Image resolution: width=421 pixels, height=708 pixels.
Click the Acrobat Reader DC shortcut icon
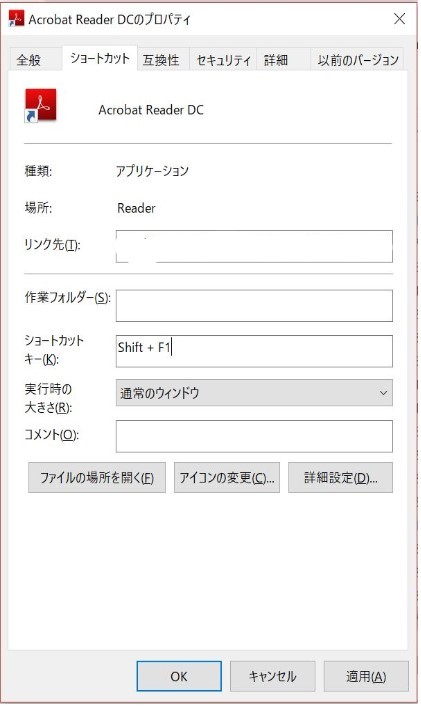pyautogui.click(x=41, y=106)
